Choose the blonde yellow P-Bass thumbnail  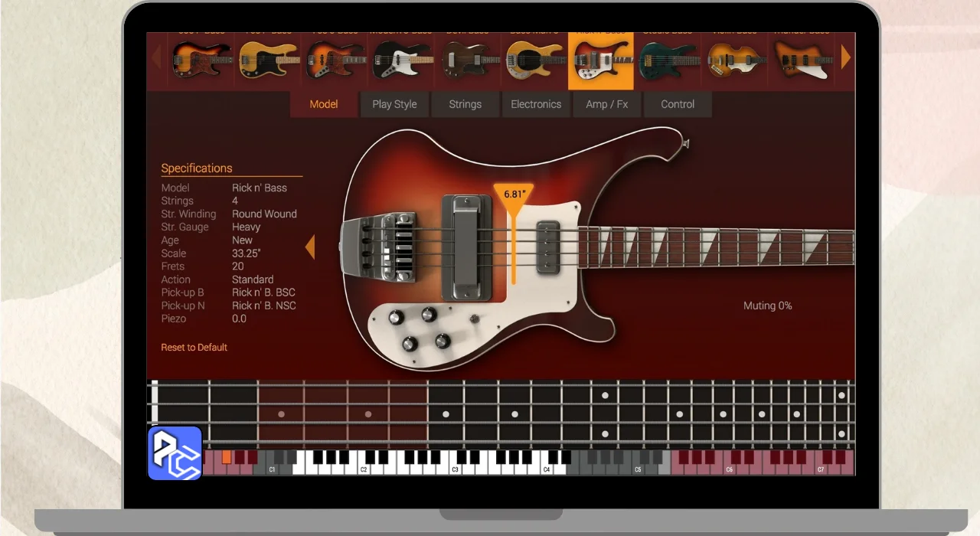(268, 59)
